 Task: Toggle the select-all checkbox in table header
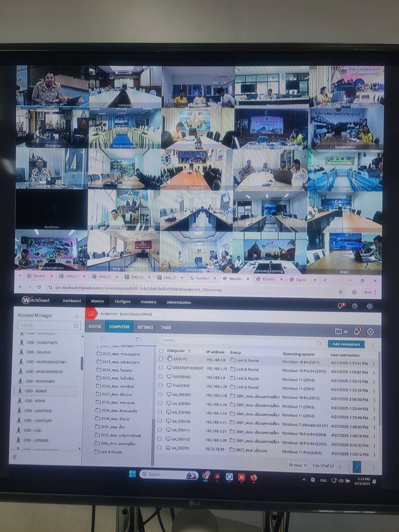[161, 351]
